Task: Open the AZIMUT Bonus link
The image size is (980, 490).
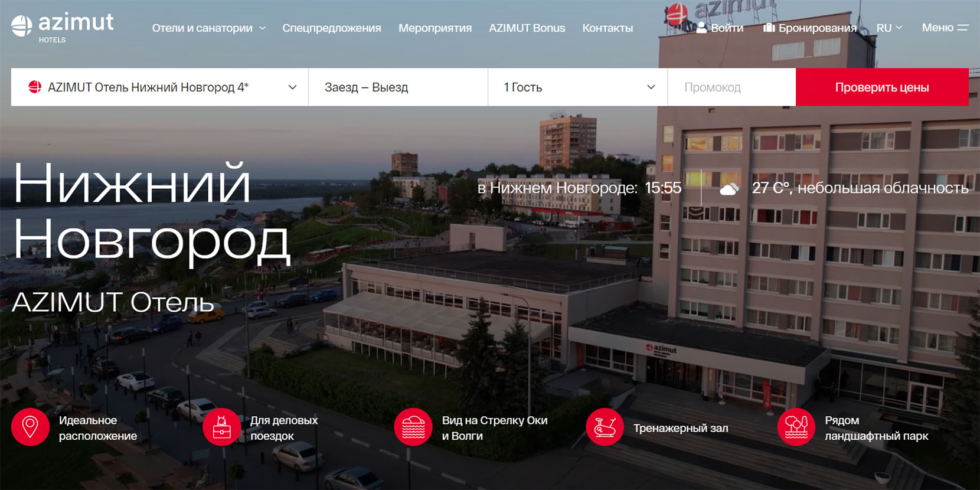Action: point(527,28)
